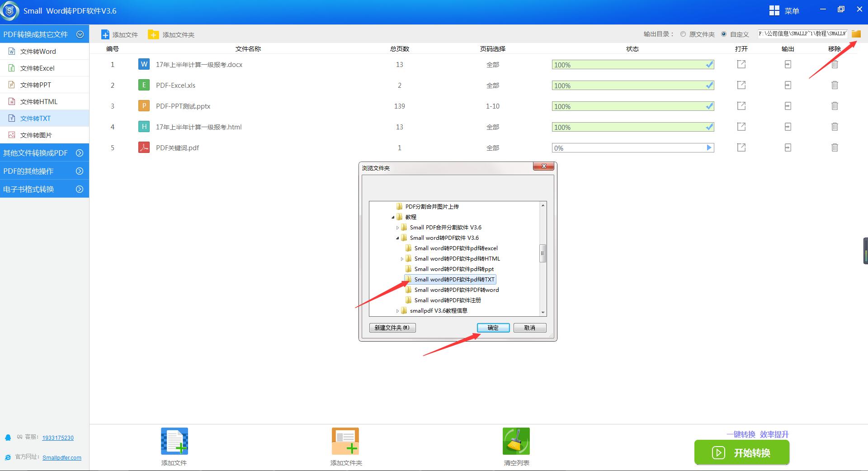Remove PDF关键词.pdf with trash icon
Screen dimensions: 868x471
point(835,147)
